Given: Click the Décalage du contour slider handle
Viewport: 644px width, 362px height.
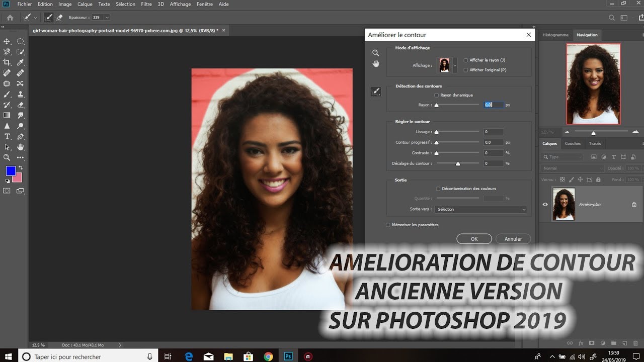Looking at the screenshot, I should coord(458,163).
